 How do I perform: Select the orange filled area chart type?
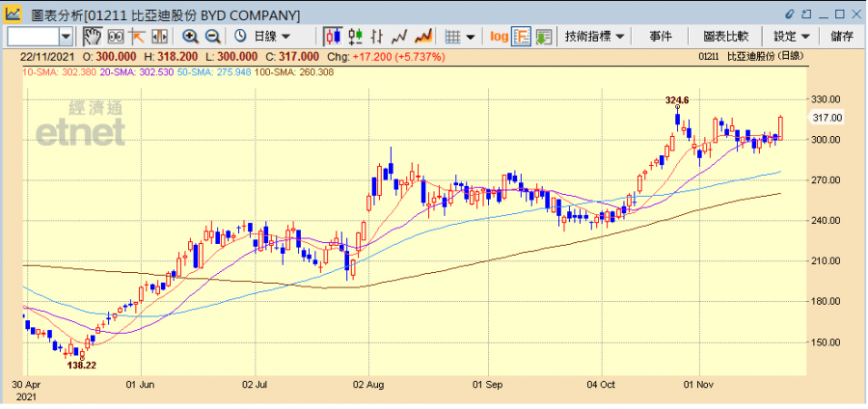(422, 36)
